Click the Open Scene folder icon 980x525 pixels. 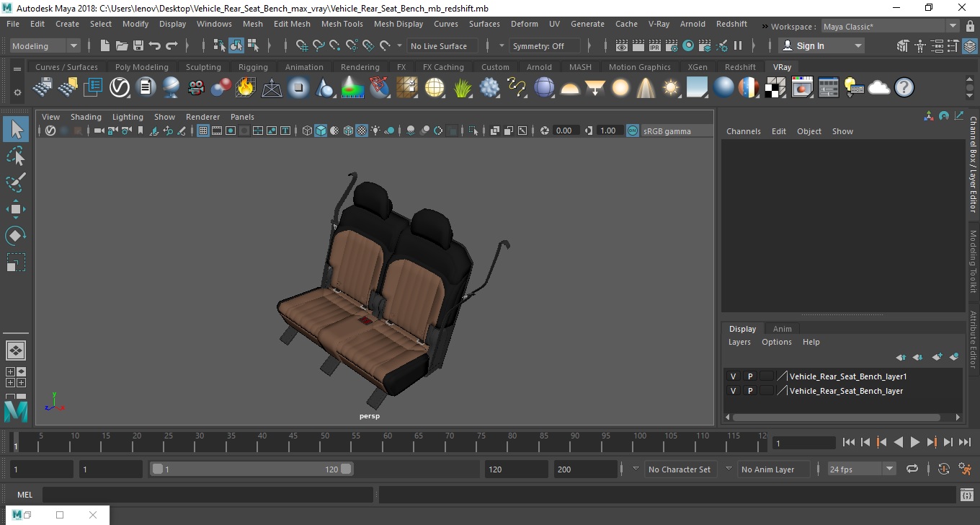[121, 45]
